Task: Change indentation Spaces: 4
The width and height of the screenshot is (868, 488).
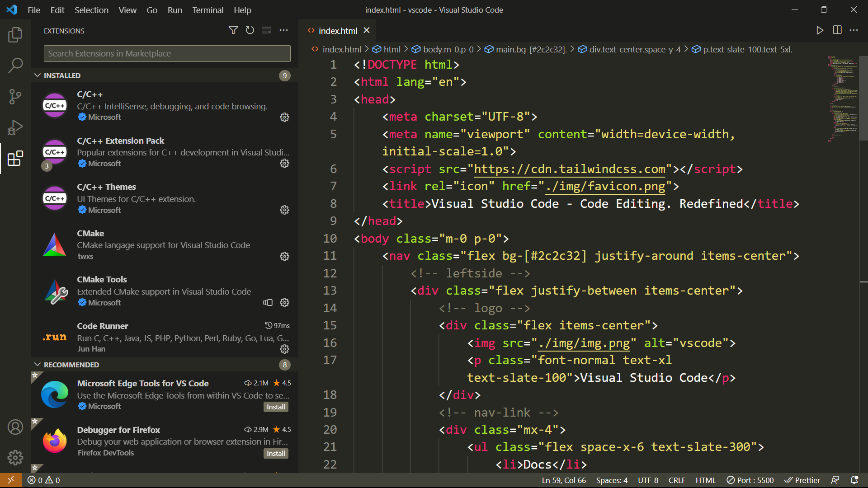Action: (612, 480)
